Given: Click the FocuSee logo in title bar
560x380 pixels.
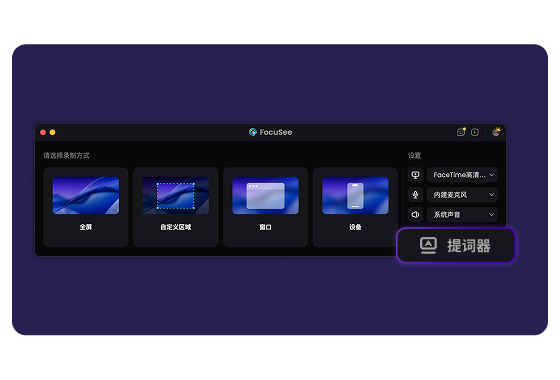Looking at the screenshot, I should (x=253, y=132).
